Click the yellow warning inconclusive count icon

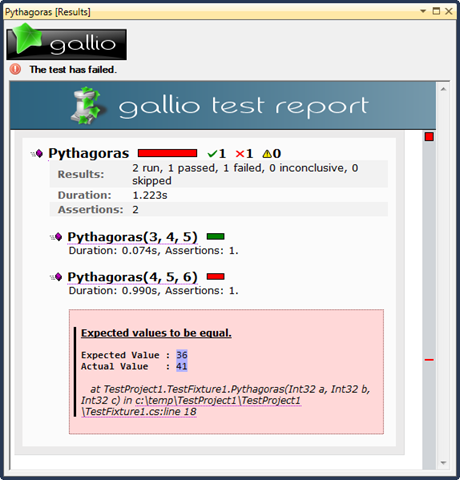pyautogui.click(x=267, y=154)
